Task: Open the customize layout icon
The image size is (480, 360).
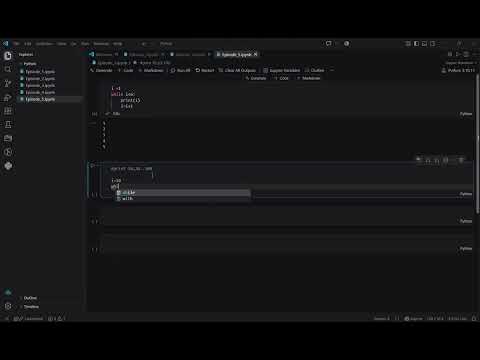Action: (408, 44)
